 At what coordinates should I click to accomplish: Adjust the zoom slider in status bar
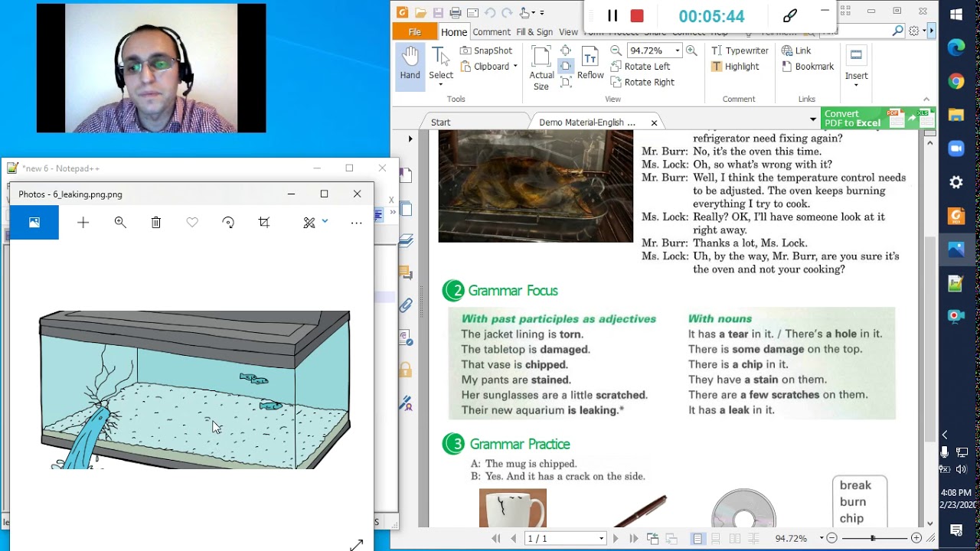pyautogui.click(x=873, y=539)
